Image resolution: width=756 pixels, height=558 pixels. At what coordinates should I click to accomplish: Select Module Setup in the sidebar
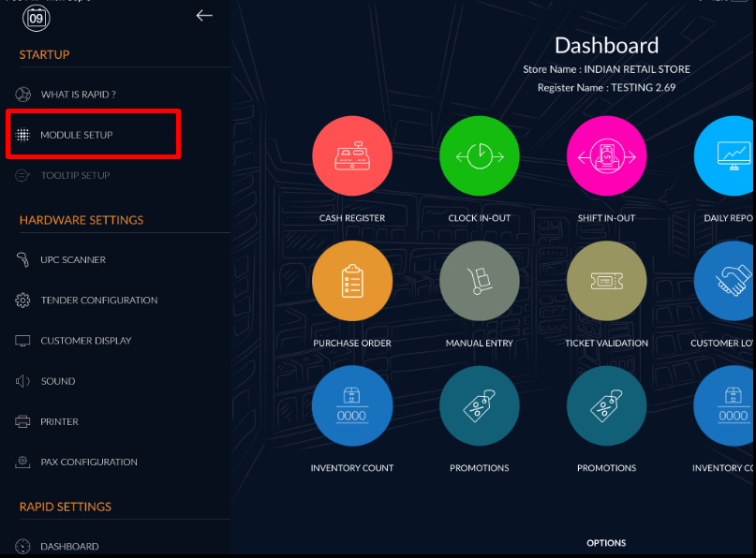pyautogui.click(x=76, y=135)
